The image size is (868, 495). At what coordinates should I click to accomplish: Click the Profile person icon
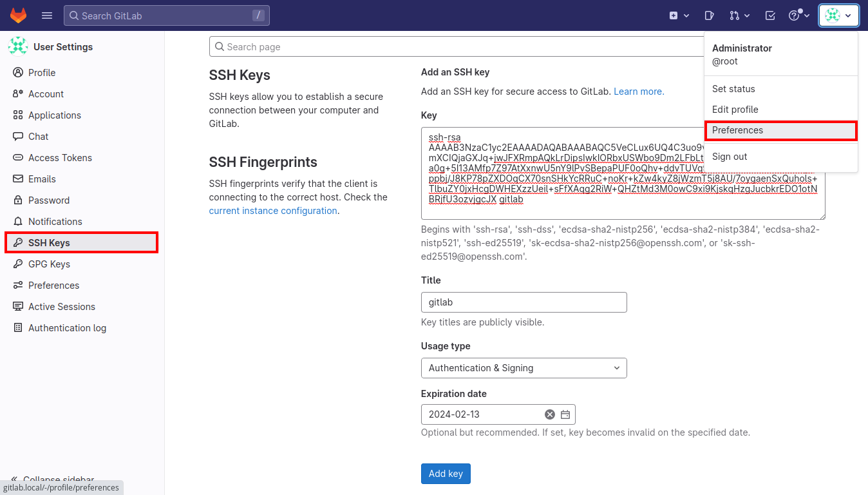[18, 73]
